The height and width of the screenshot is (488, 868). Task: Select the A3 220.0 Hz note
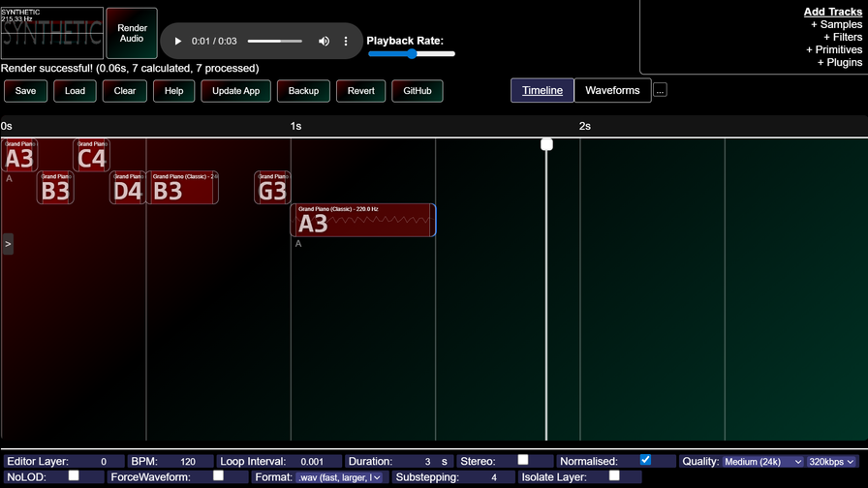[363, 220]
